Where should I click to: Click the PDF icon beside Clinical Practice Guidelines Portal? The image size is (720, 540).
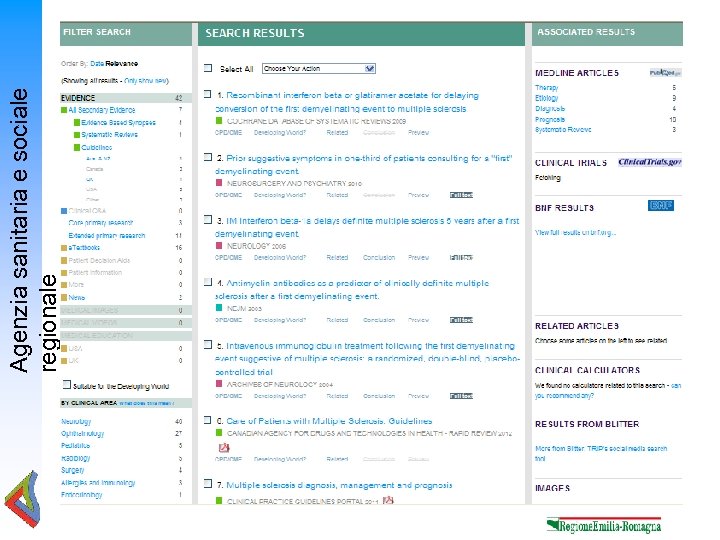pos(388,500)
